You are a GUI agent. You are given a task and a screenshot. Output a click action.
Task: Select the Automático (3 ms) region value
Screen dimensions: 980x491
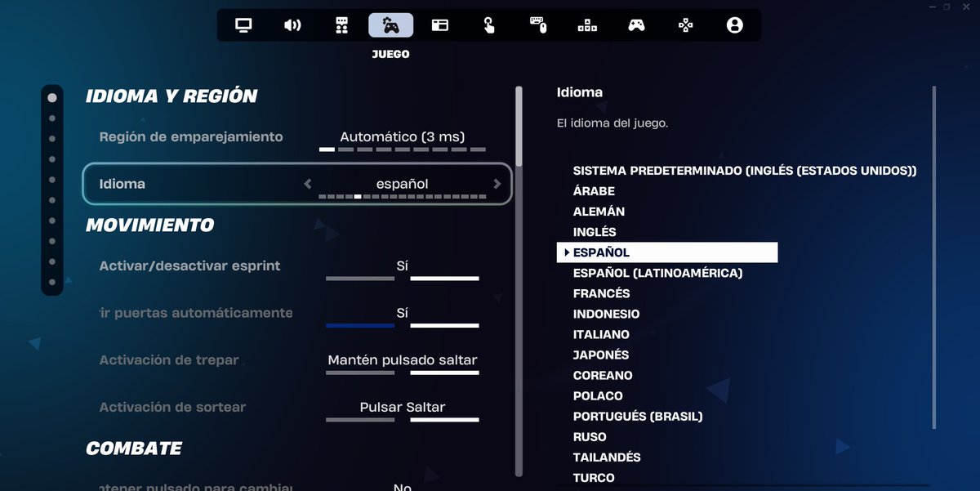[x=403, y=137]
